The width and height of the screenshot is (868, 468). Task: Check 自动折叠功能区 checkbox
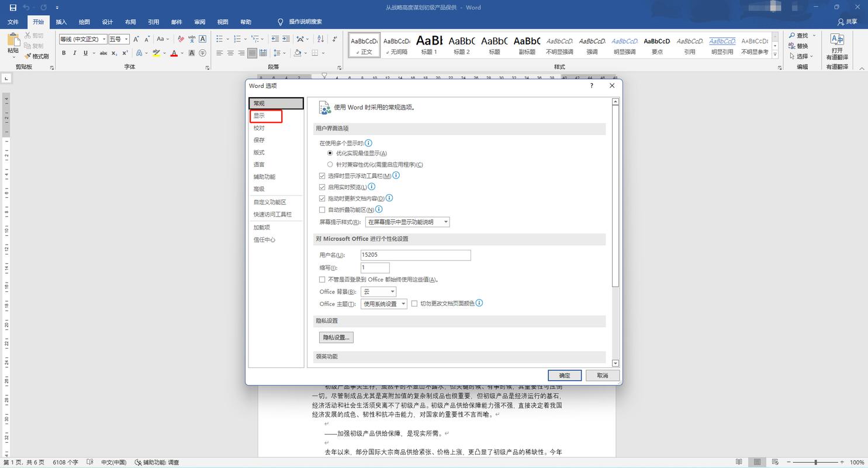322,209
